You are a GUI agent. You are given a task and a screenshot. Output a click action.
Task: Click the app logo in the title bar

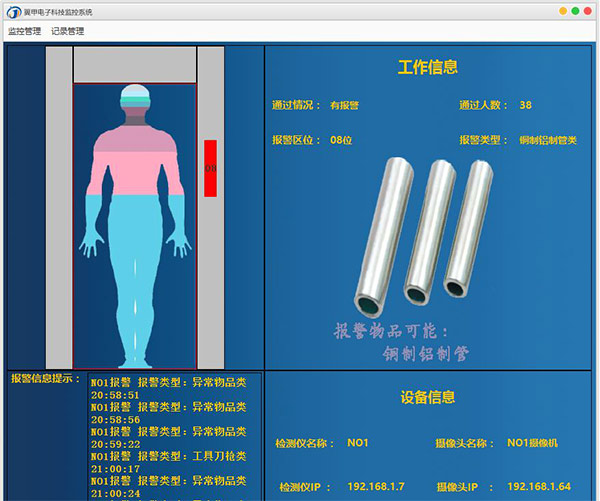coord(13,11)
